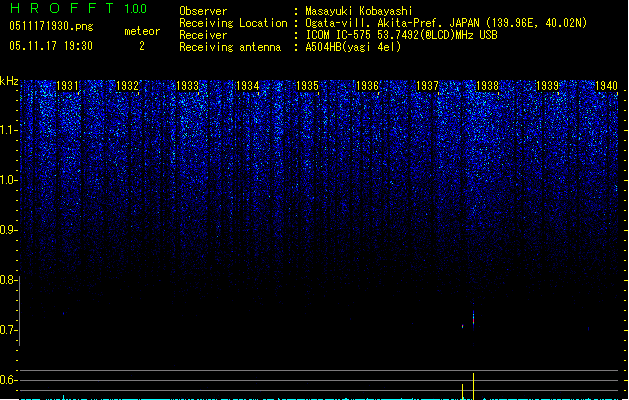
Task: Click the 0.8 kHz axis label
Action: coord(7,280)
